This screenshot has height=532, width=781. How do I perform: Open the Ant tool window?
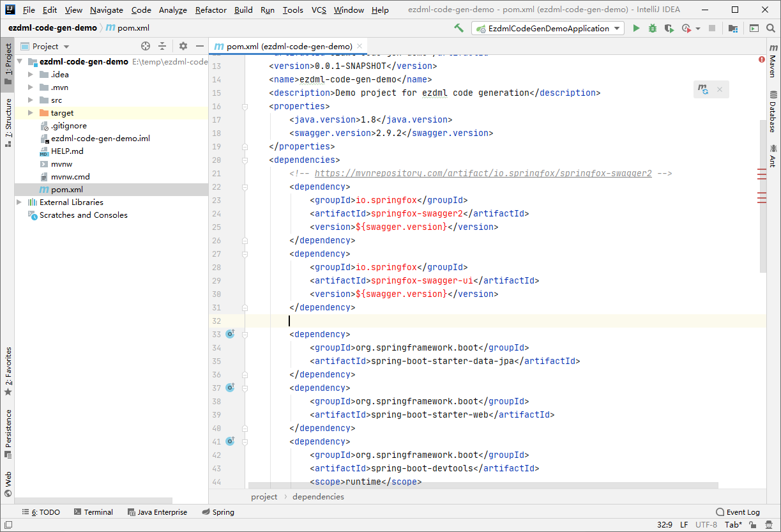[x=773, y=156]
